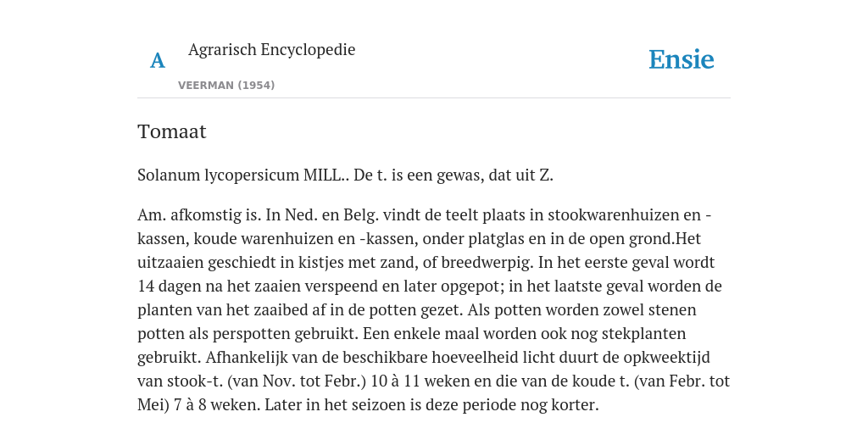This screenshot has width=868, height=434.
Task: Click the text 'Am. afkomstig is'
Action: [199, 214]
